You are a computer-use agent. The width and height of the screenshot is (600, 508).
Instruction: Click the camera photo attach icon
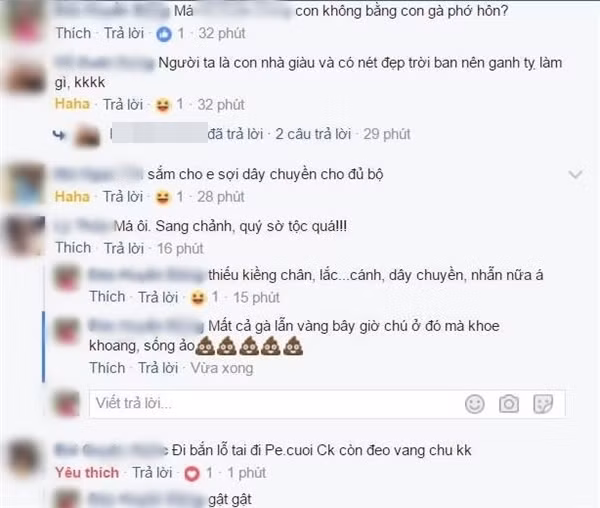point(509,404)
